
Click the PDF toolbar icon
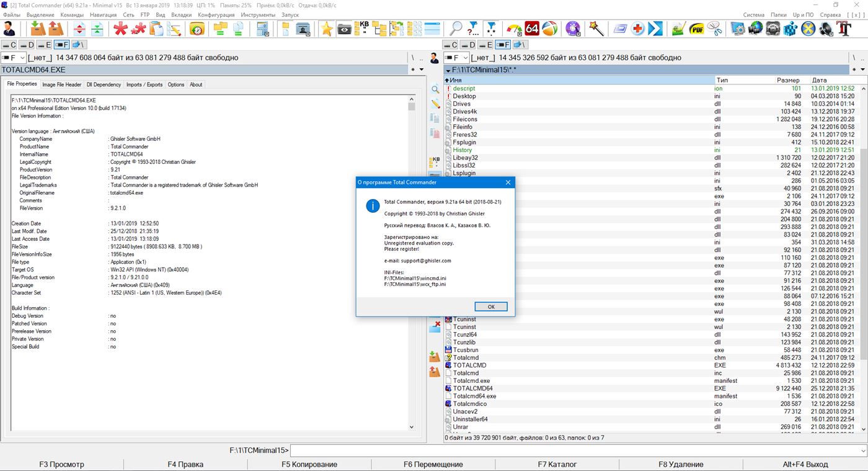tap(697, 29)
